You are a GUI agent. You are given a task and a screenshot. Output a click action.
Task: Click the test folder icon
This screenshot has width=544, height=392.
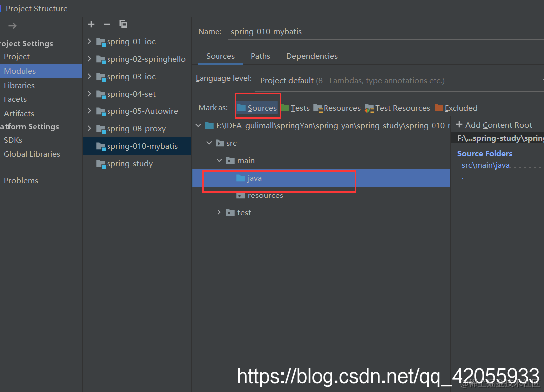(x=230, y=212)
